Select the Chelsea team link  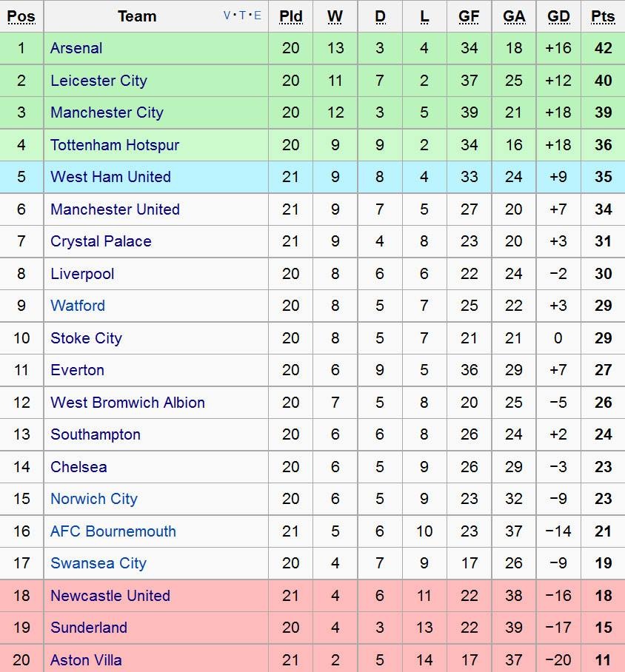tap(78, 467)
